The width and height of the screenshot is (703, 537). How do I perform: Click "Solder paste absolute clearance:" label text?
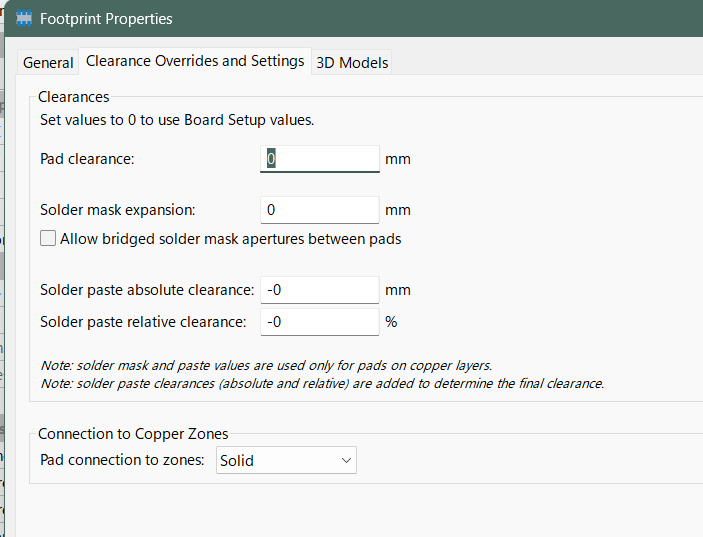147,290
